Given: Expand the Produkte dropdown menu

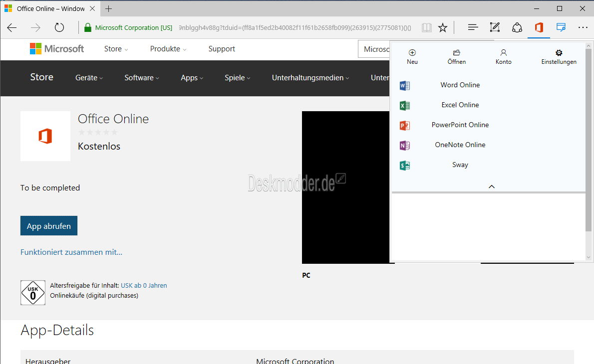Looking at the screenshot, I should (x=168, y=49).
